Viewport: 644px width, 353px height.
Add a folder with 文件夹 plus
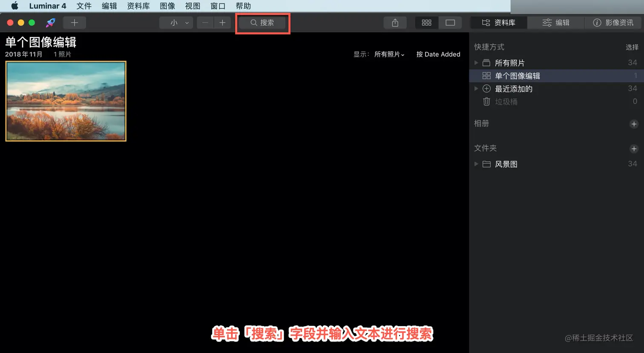pyautogui.click(x=634, y=149)
